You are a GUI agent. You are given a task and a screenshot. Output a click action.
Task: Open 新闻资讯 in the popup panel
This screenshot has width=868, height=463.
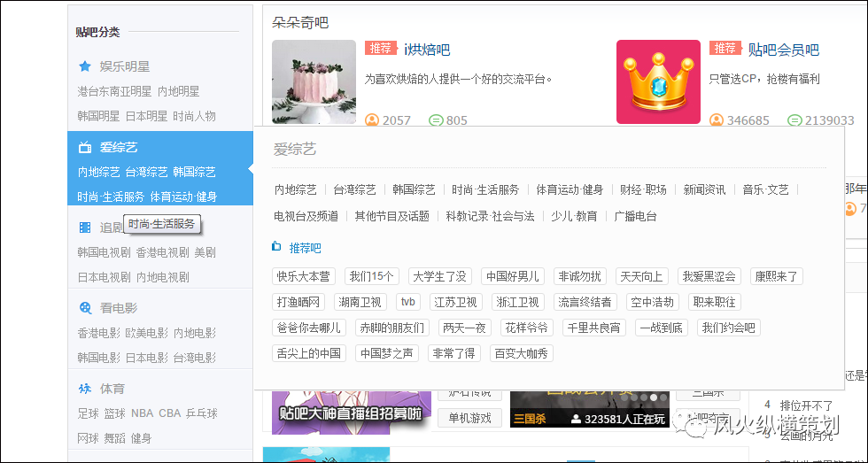coord(704,189)
